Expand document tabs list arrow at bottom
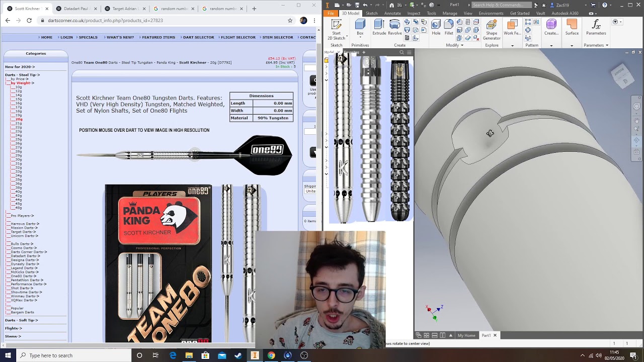Viewport: 644px width, 362px height. coord(451,335)
